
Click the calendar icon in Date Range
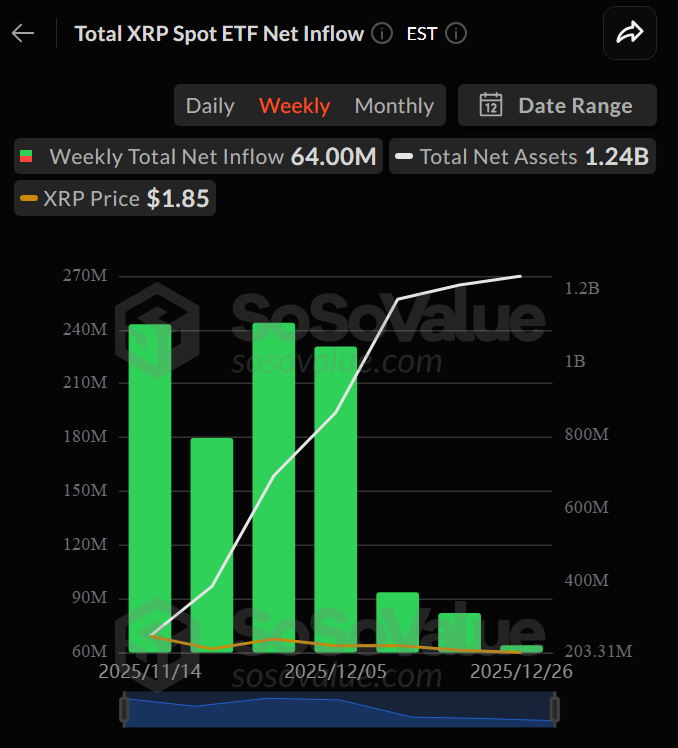(x=490, y=105)
